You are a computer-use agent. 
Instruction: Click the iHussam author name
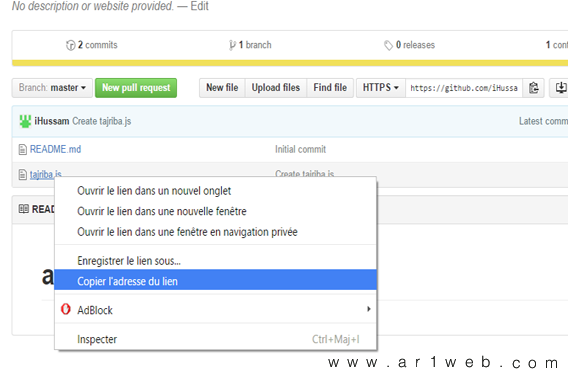pos(51,121)
